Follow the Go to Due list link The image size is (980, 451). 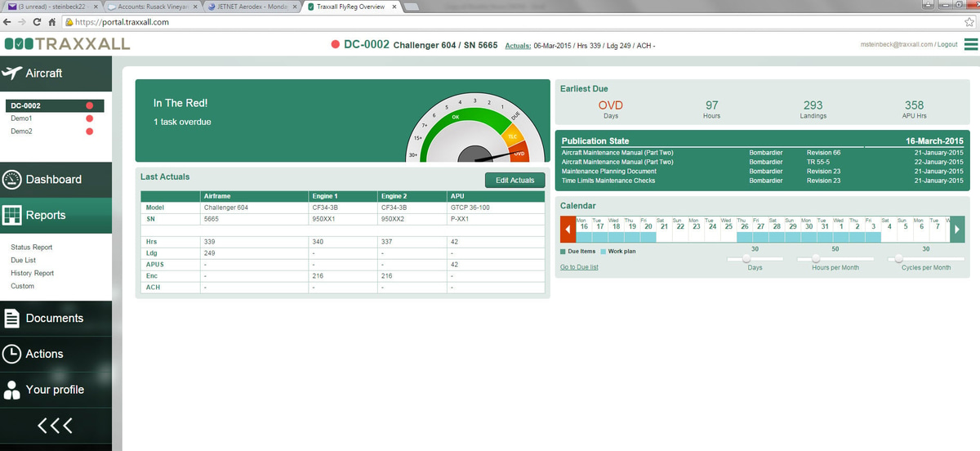579,267
